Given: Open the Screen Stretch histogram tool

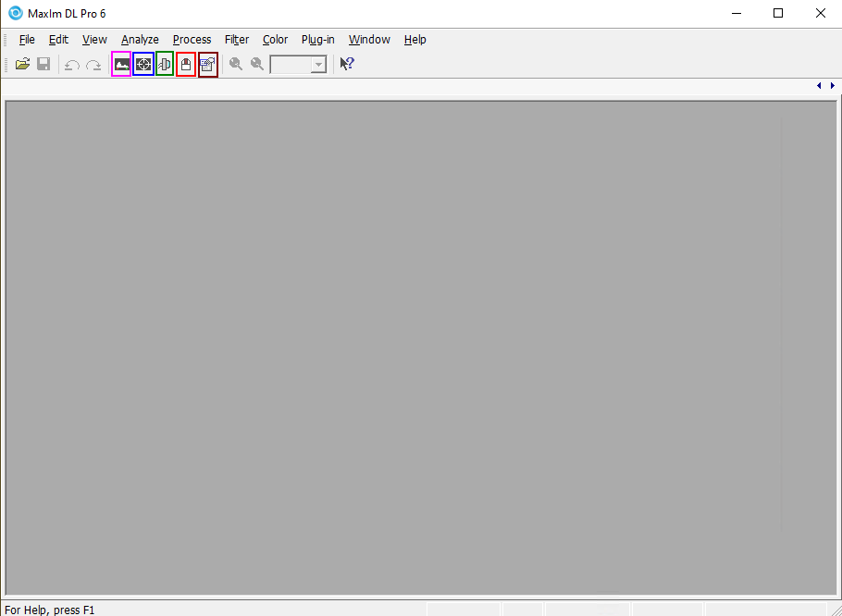Looking at the screenshot, I should 121,65.
